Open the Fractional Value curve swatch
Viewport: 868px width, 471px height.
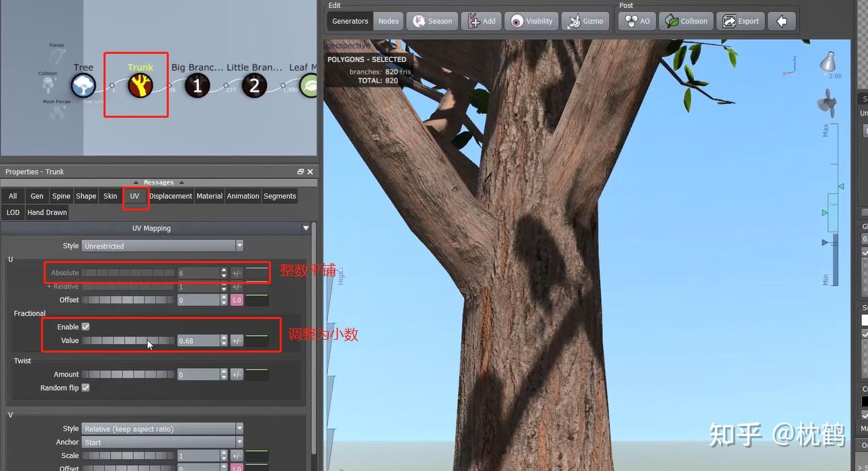(x=257, y=340)
